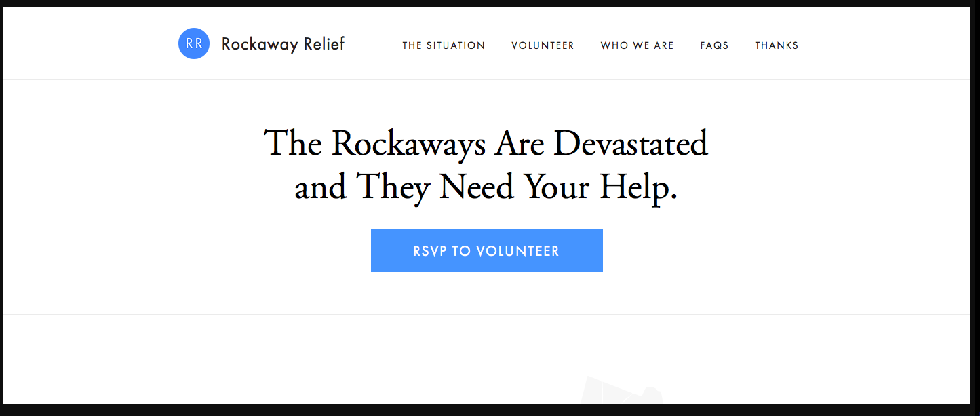Open the Volunteer nav item

[x=543, y=45]
